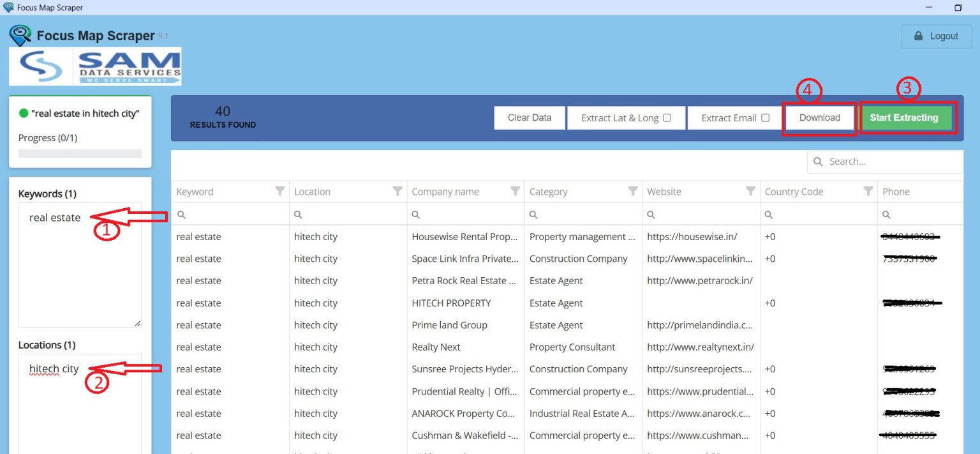Open the housewise.in website link

coord(692,236)
